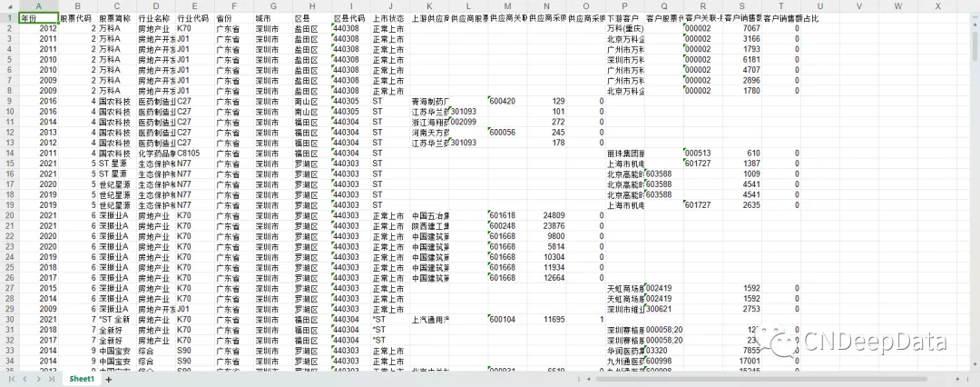
Task: Select the cell containing '*ST 全新'
Action: click(x=117, y=320)
